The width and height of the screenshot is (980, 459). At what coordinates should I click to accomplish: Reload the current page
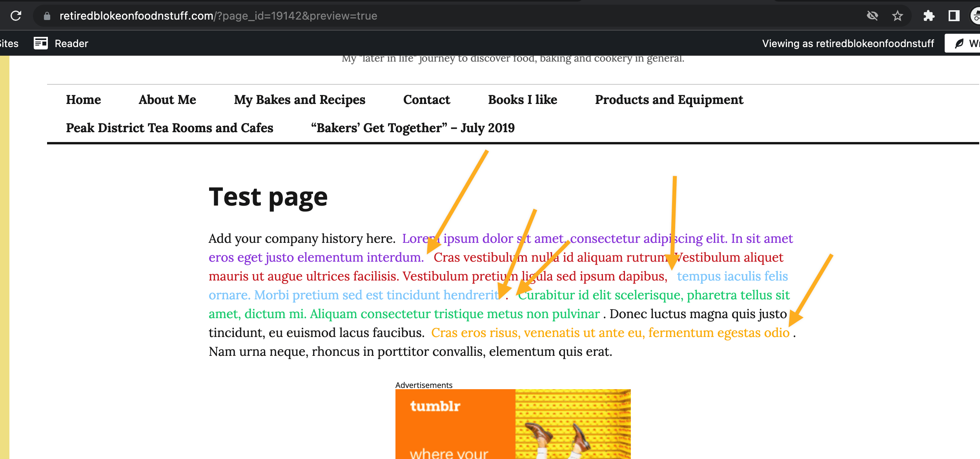15,16
